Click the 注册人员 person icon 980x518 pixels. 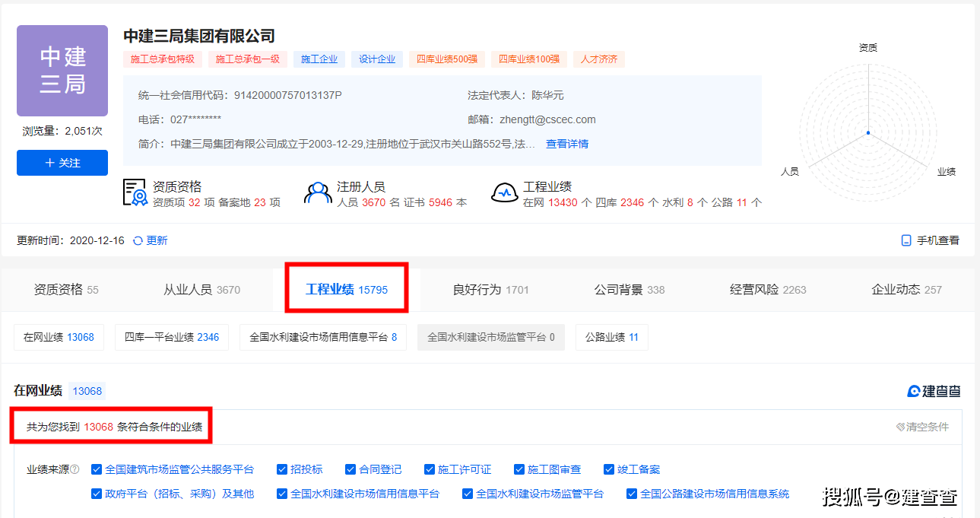[x=318, y=193]
